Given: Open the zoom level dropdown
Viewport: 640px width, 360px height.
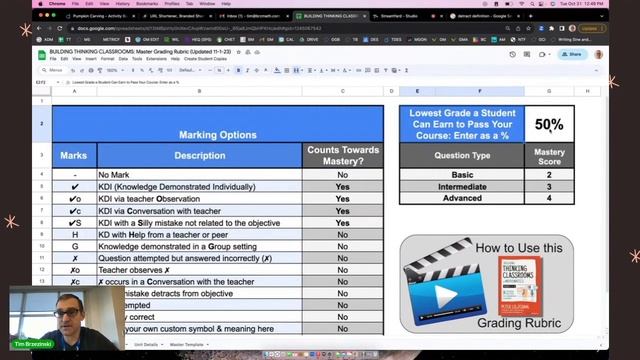Looking at the screenshot, I should point(115,70).
